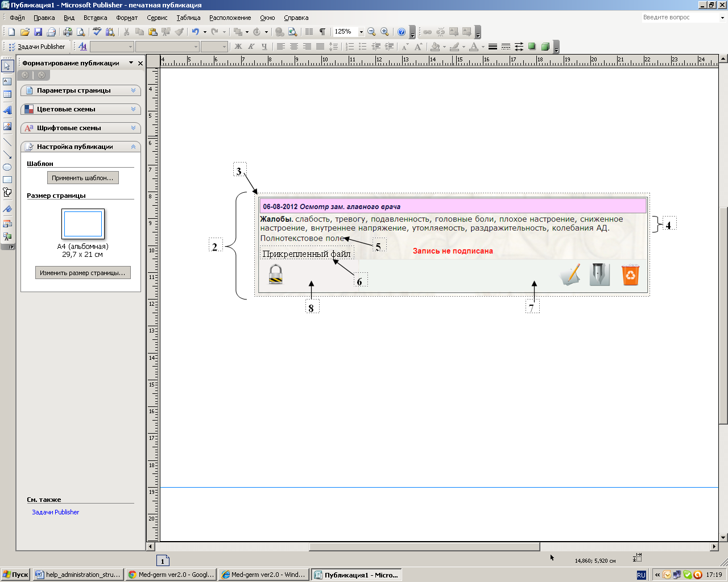Viewport: 728px width, 582px height.
Task: Open the Print Preview icon
Action: tap(81, 32)
